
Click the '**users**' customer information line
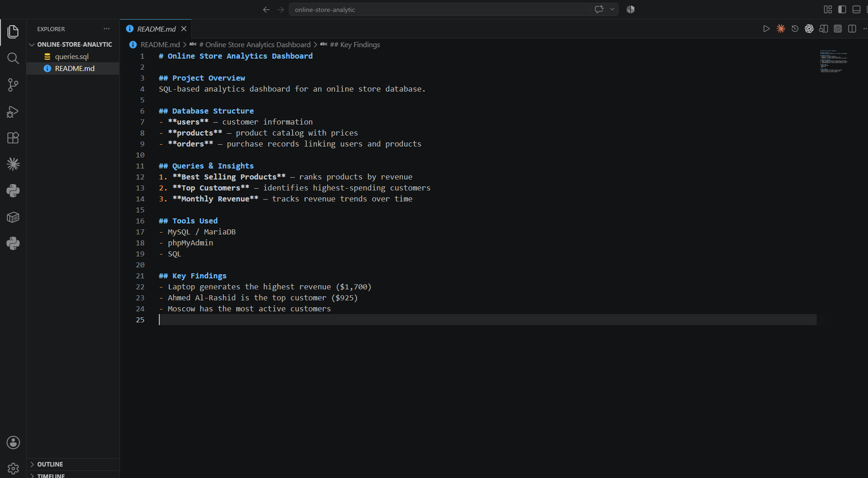point(236,122)
